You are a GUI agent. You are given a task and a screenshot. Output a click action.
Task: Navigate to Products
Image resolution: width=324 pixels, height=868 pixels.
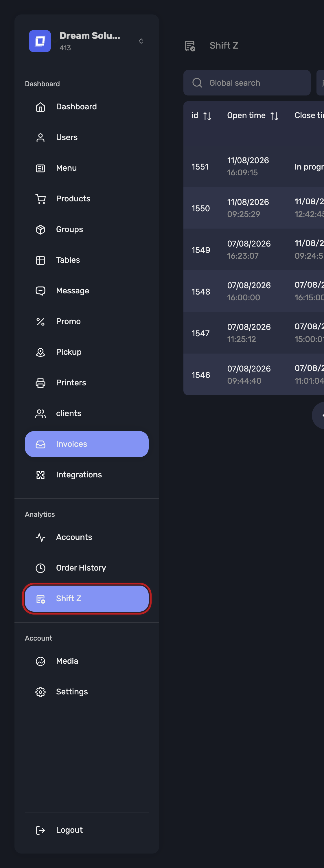(73, 199)
